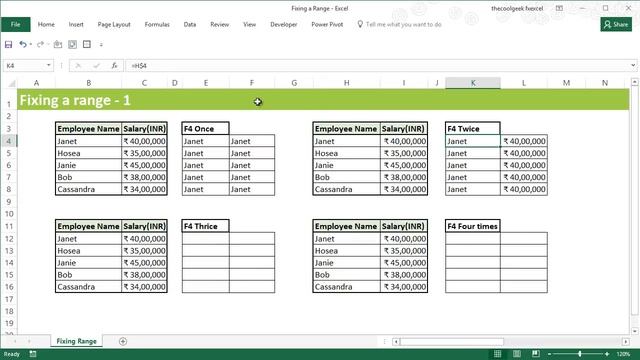Expand the formula bar with chevron
640x360 pixels.
(x=633, y=65)
